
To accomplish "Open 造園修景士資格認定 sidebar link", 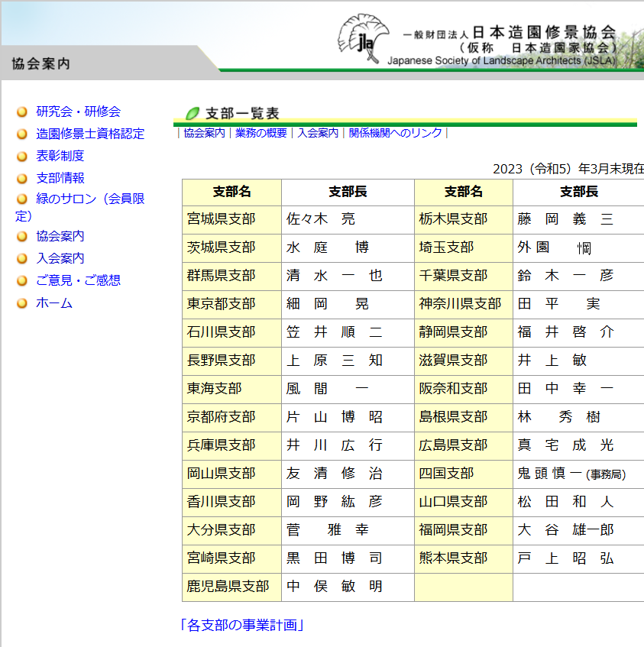I will (90, 134).
